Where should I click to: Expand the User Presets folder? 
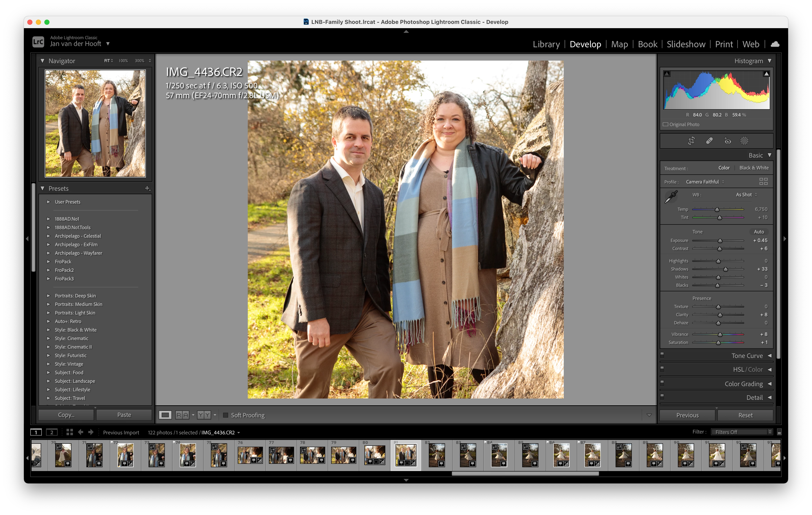click(48, 202)
